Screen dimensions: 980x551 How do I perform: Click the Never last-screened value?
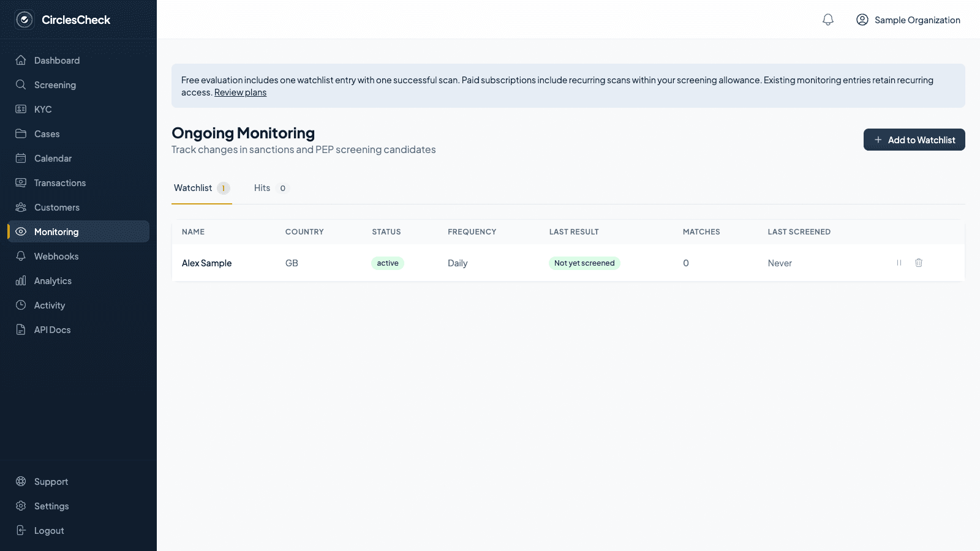780,263
